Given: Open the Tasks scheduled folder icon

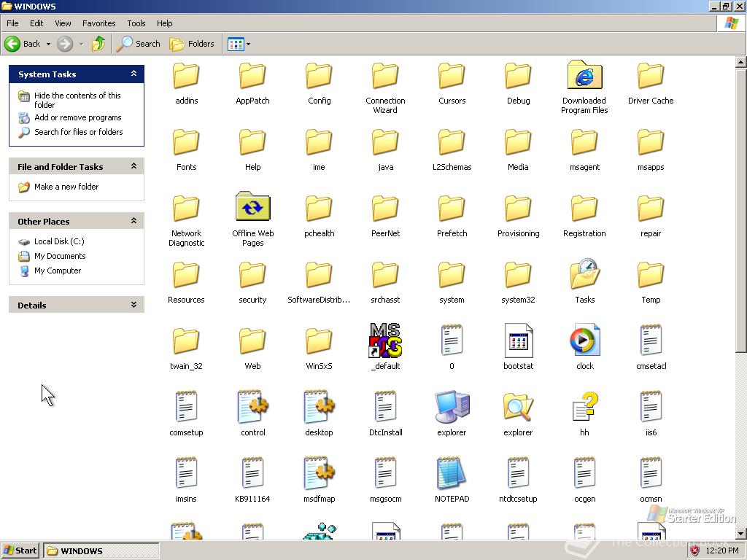Looking at the screenshot, I should (x=584, y=274).
